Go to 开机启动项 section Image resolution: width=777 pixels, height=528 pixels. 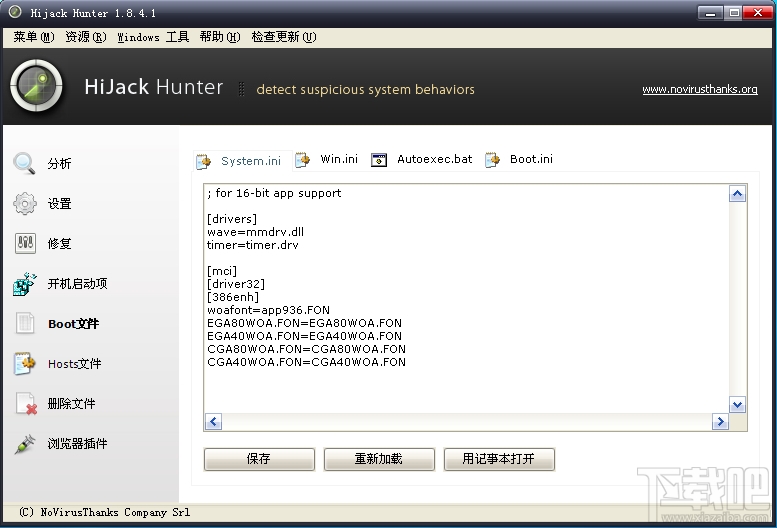[77, 284]
